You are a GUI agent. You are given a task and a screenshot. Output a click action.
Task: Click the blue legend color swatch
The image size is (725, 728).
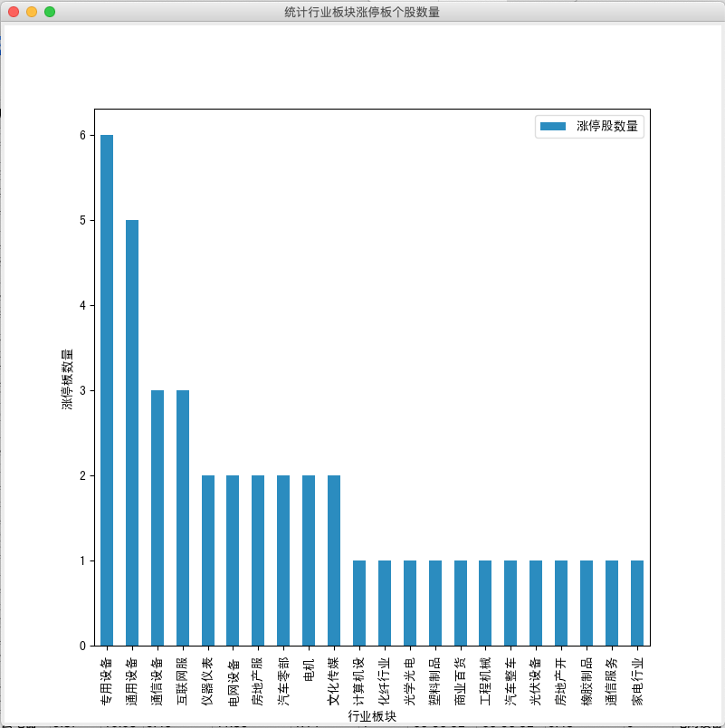pos(553,127)
